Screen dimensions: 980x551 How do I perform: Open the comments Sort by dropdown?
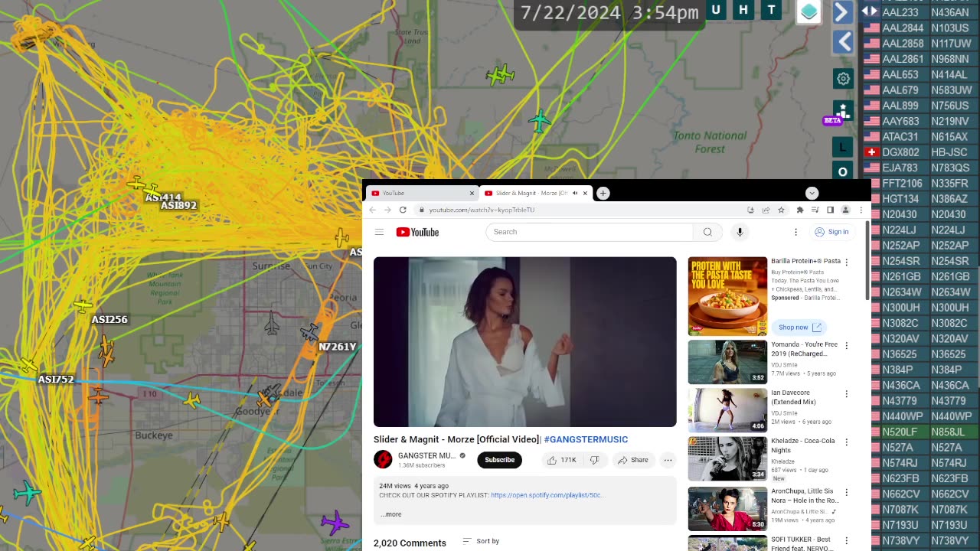click(481, 541)
